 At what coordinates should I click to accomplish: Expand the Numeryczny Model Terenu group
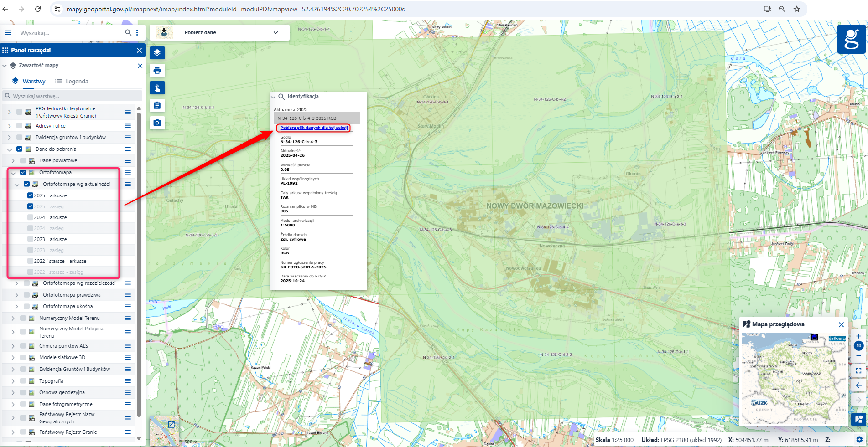(13, 318)
